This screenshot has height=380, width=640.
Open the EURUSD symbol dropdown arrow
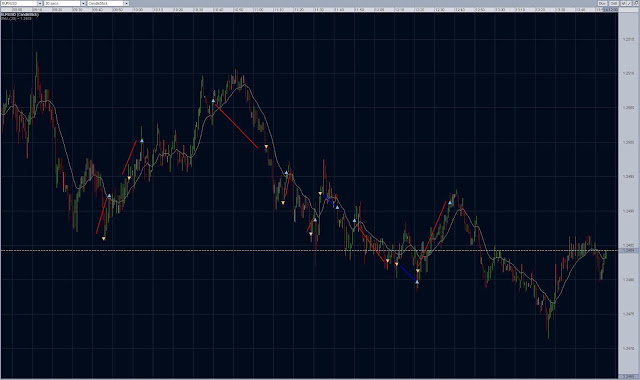click(x=40, y=3)
